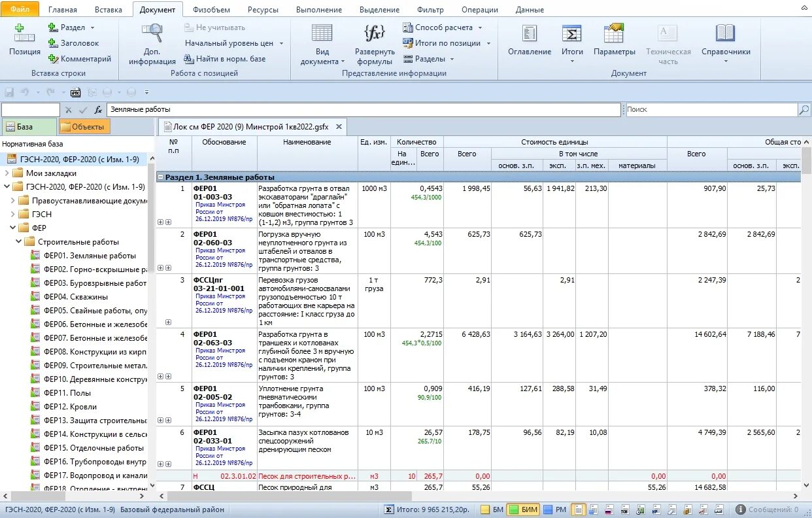Switch to the Фильтр ribbon tab
812x518 pixels.
pyautogui.click(x=430, y=10)
